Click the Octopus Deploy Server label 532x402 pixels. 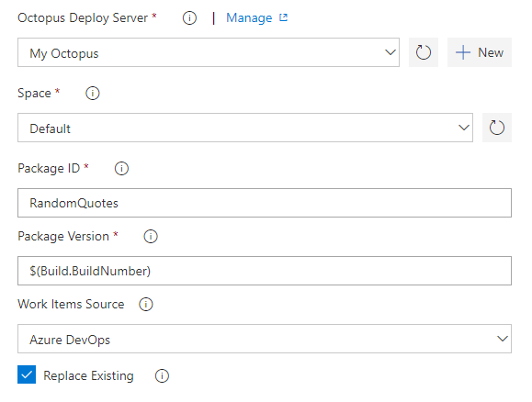coord(83,18)
